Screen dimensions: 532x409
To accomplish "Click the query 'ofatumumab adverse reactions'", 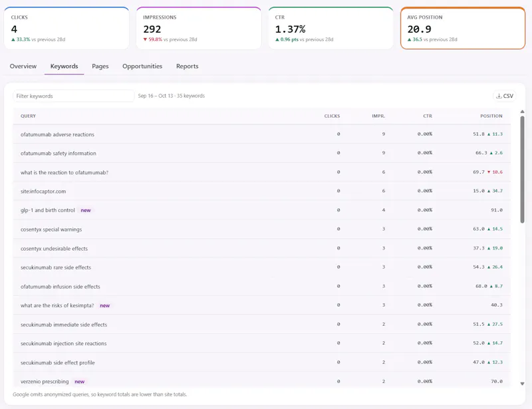I will (57, 134).
